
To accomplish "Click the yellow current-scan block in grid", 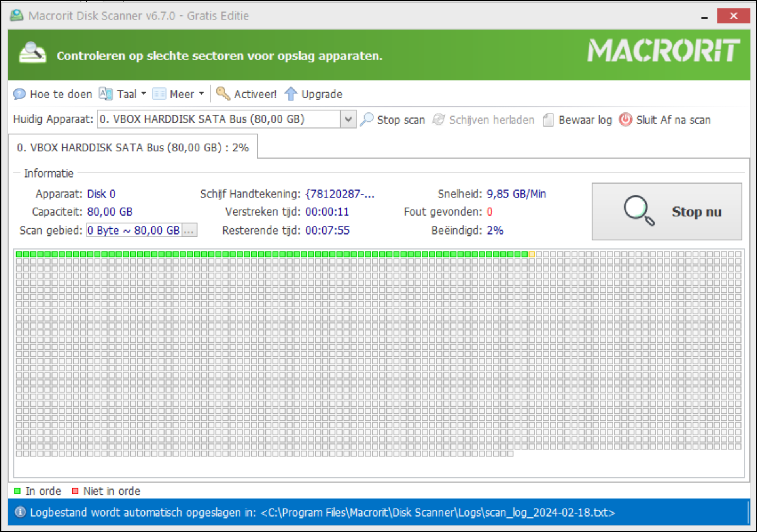I will tap(532, 254).
